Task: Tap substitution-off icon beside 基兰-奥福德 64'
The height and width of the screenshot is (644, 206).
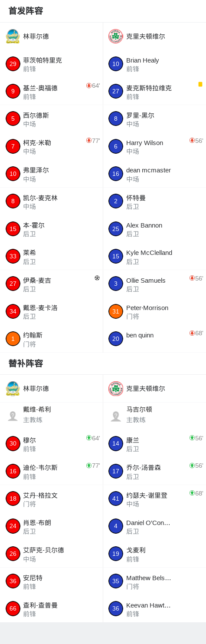Action: (89, 86)
